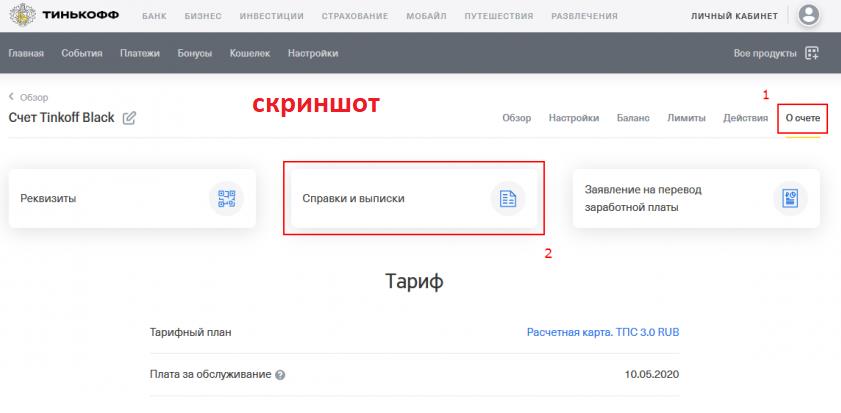Click the QR code icon in the Реквизиты card
The height and width of the screenshot is (413, 841).
[x=226, y=198]
